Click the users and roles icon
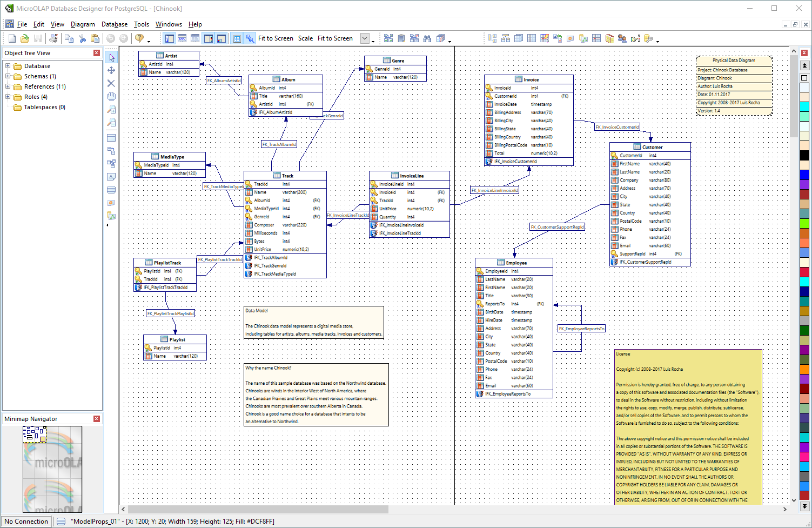The width and height of the screenshot is (812, 528). pyautogui.click(x=622, y=38)
